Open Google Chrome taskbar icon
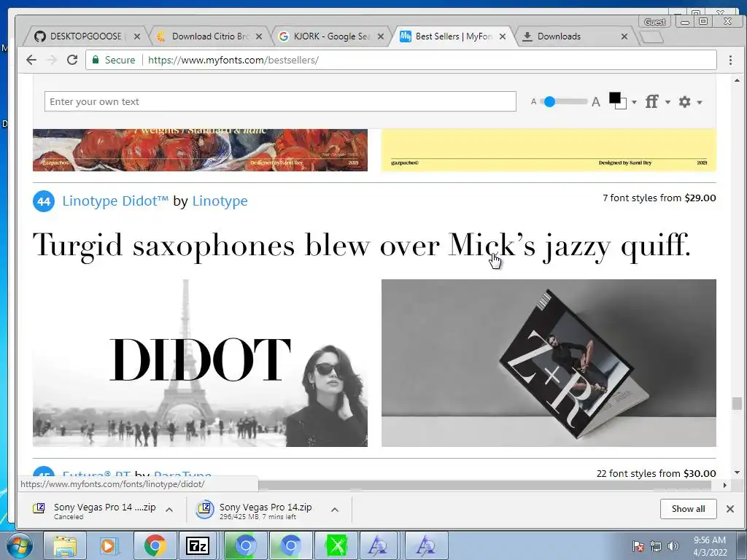747x560 pixels. tap(155, 545)
